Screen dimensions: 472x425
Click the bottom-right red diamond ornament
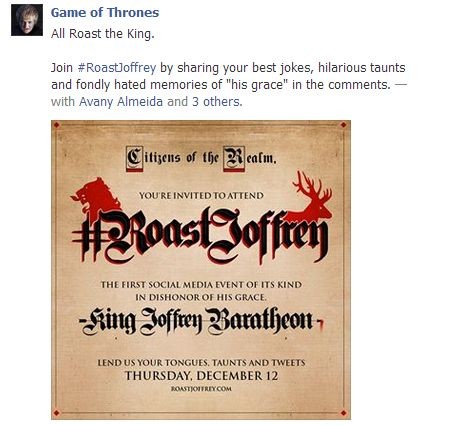point(344,413)
